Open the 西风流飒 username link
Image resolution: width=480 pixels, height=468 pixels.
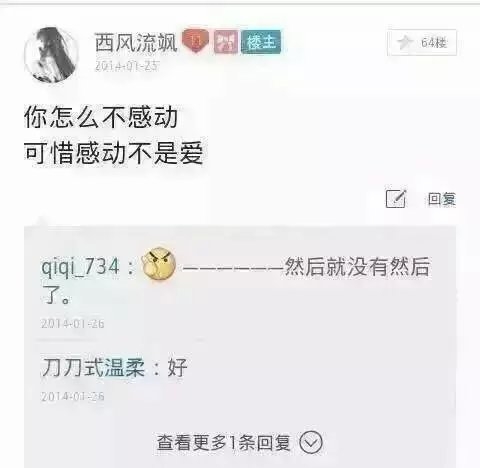[136, 42]
